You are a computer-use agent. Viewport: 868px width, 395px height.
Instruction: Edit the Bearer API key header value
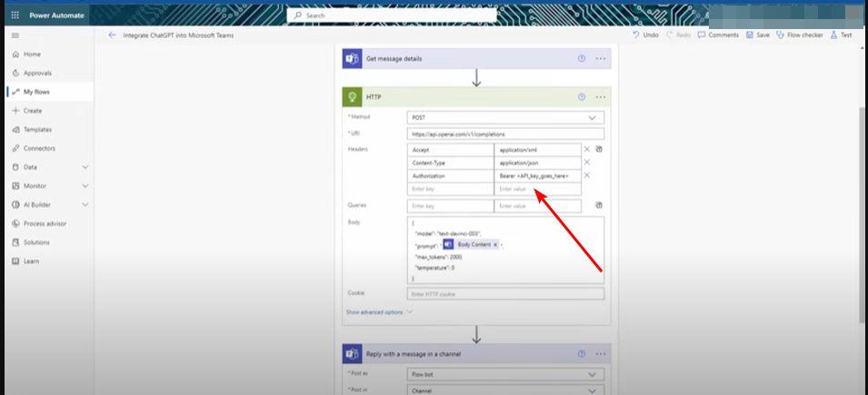point(537,176)
